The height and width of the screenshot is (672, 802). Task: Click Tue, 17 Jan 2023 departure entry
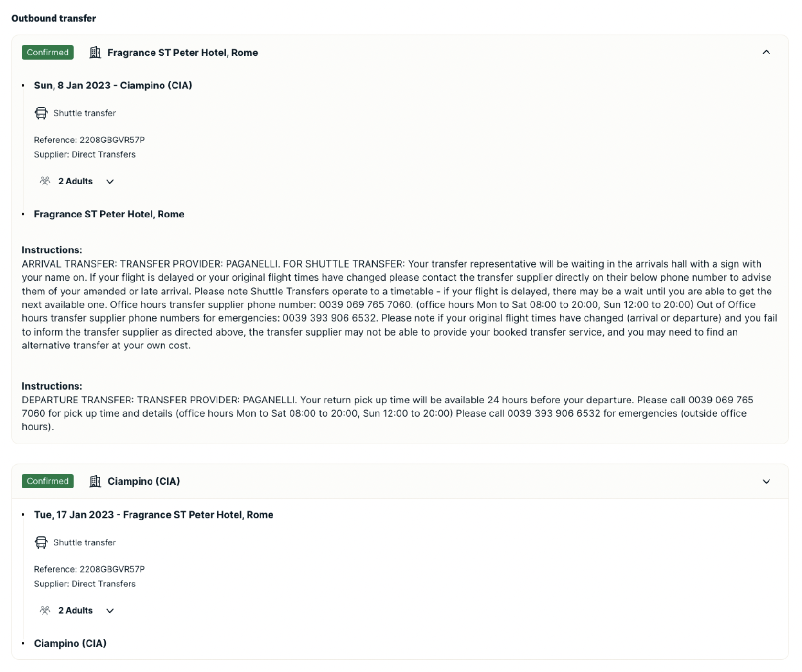[153, 515]
